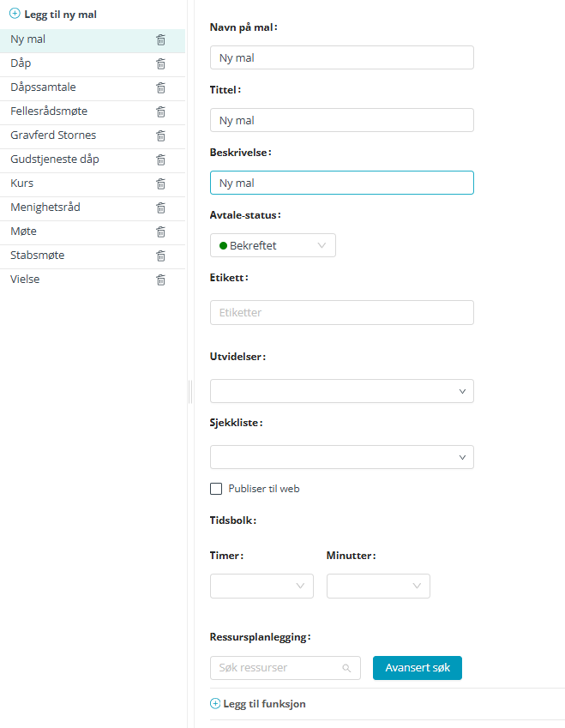This screenshot has width=565, height=728.
Task: Delete the Menighetsråd template
Action: (160, 208)
